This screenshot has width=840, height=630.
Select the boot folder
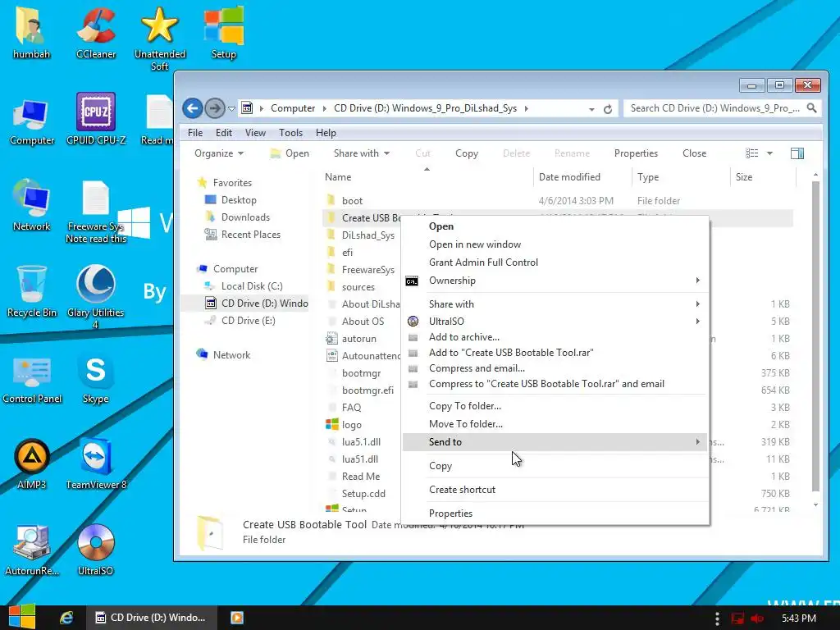[x=352, y=201]
